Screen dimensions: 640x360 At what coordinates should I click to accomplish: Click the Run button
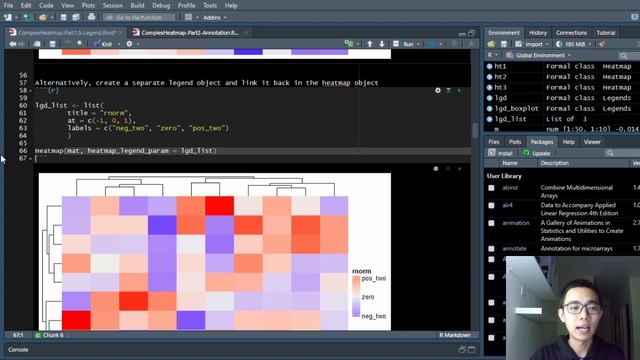point(403,44)
